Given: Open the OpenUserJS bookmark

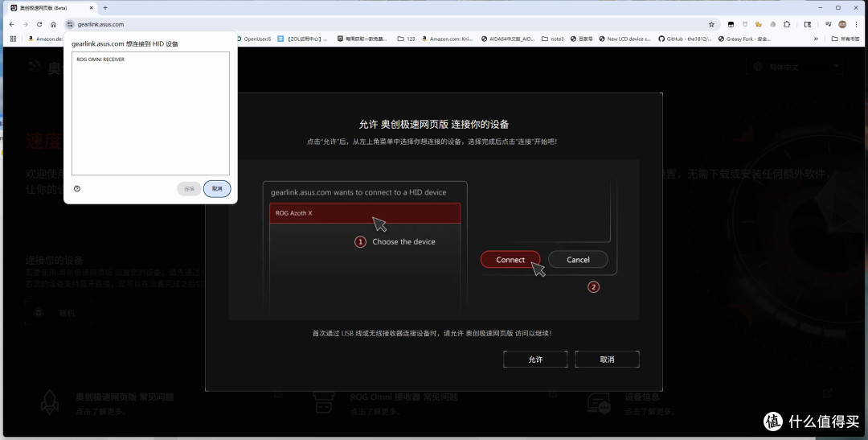Looking at the screenshot, I should pos(253,39).
